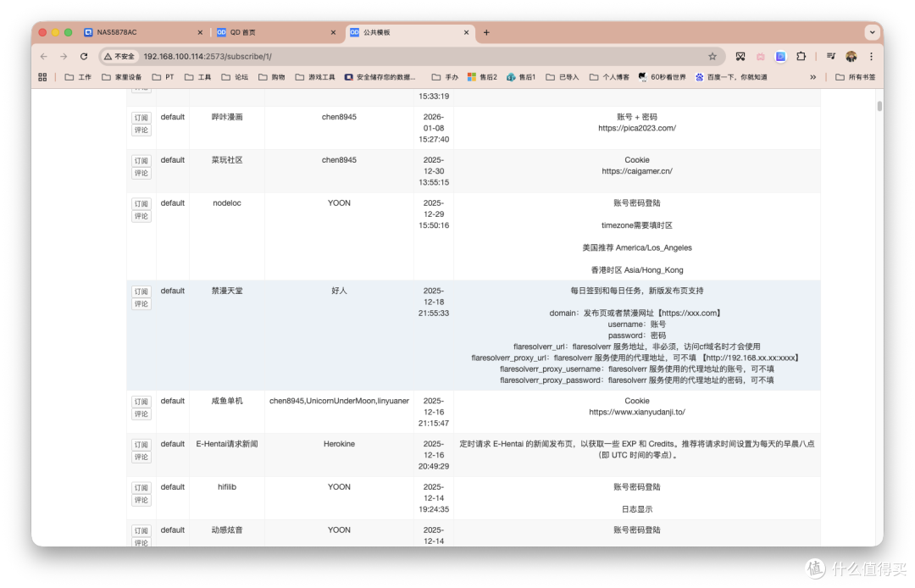The width and height of the screenshot is (915, 588).
Task: Open comments for the 禁漫天堂 template
Action: [141, 304]
